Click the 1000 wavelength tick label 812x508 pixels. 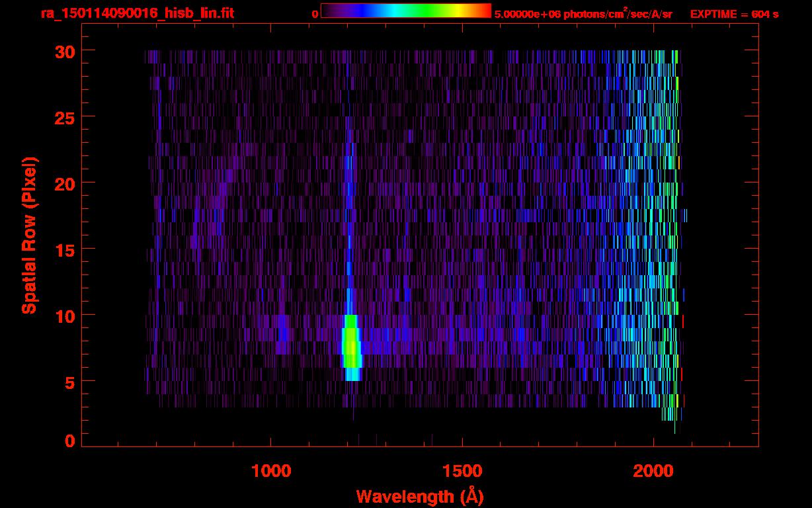point(271,471)
